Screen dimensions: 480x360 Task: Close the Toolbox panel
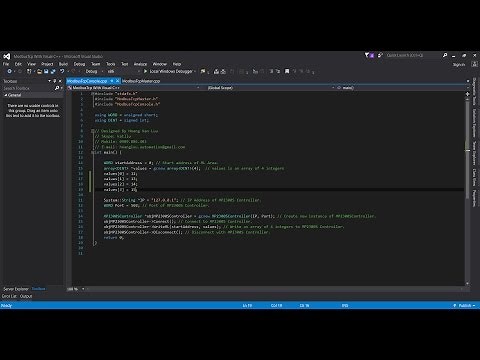coord(60,81)
